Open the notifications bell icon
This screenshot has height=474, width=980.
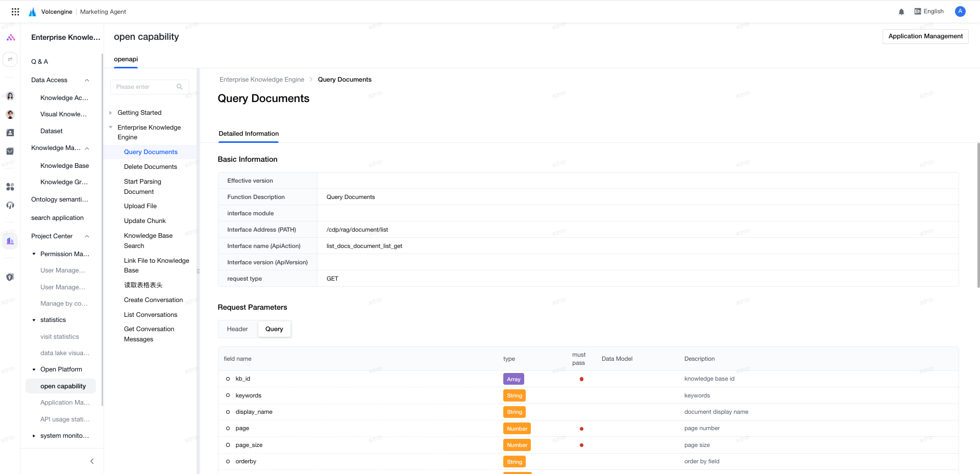(901, 12)
